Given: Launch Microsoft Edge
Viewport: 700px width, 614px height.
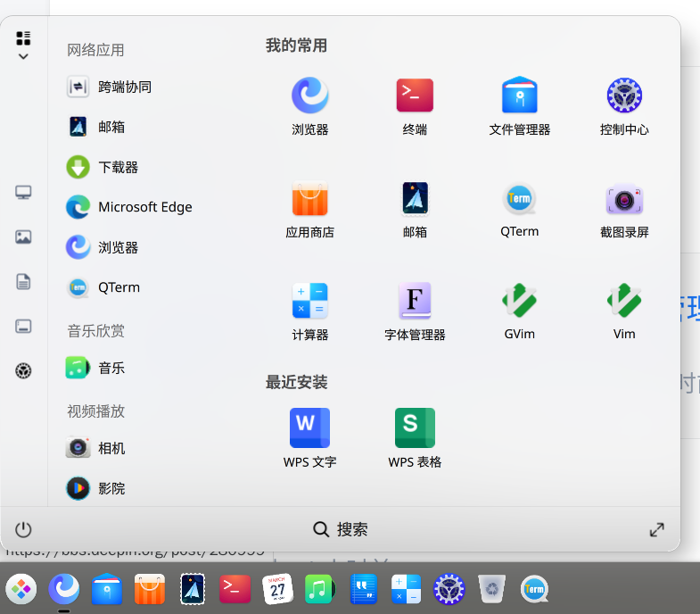Looking at the screenshot, I should pyautogui.click(x=129, y=207).
